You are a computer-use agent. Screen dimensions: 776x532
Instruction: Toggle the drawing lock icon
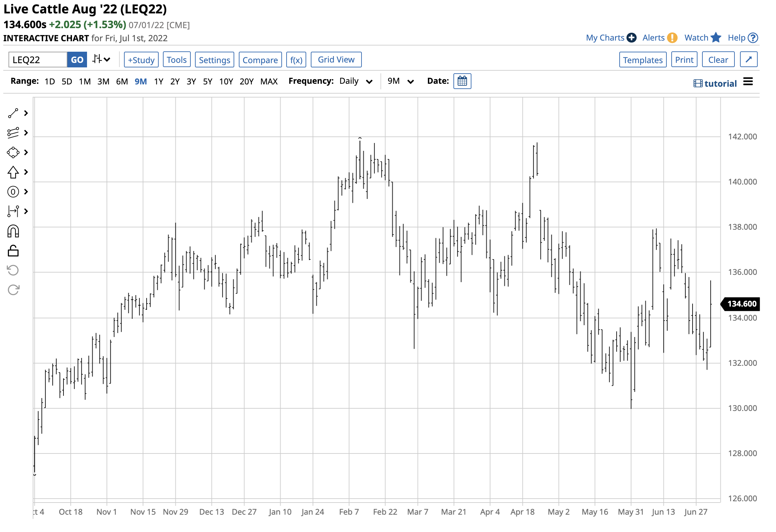pos(13,251)
